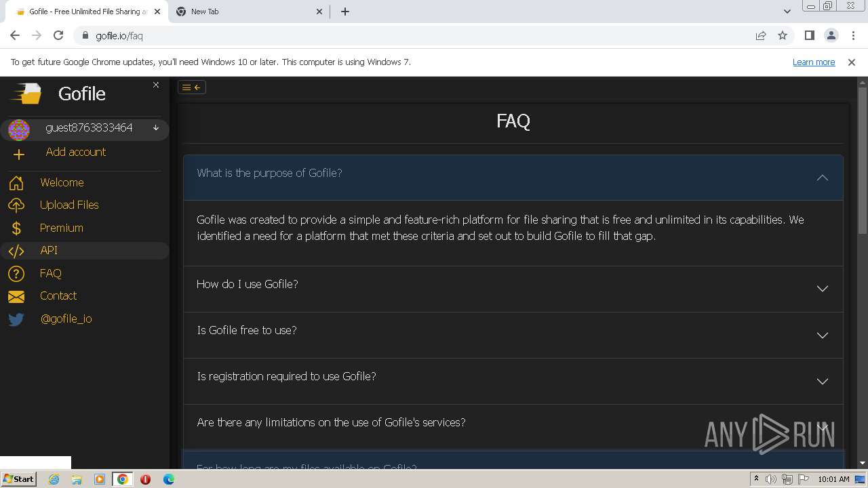Open the Windows Start menu
The image size is (868, 488).
coord(18,479)
